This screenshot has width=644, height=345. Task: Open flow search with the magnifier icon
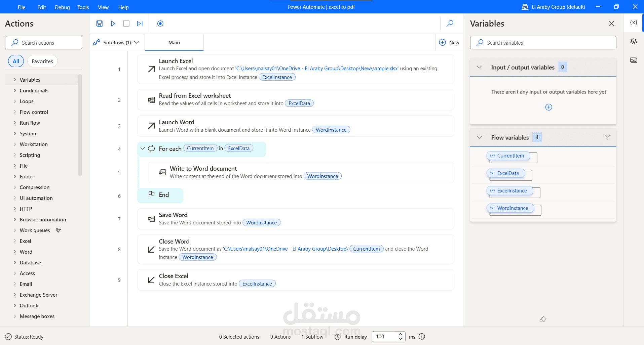coord(450,24)
